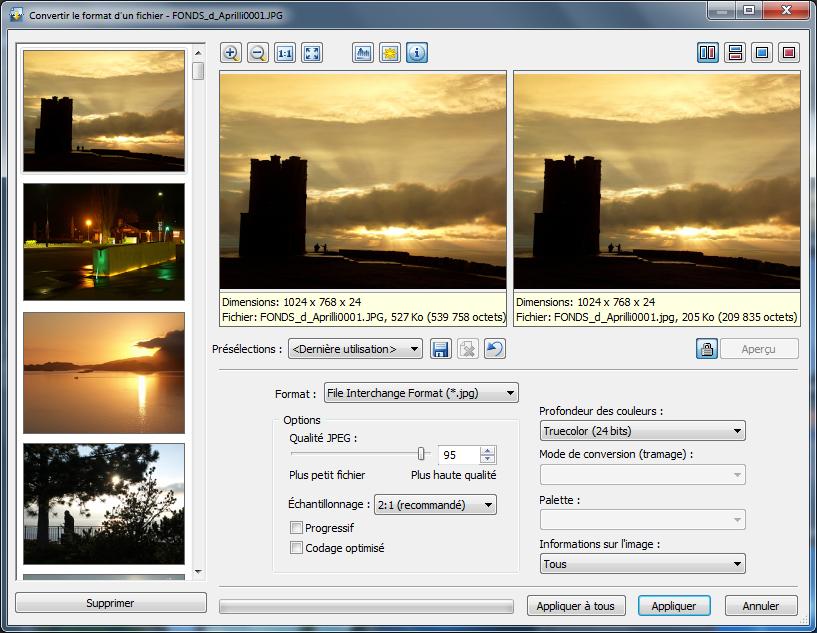Open the Format dropdown list

click(x=420, y=393)
